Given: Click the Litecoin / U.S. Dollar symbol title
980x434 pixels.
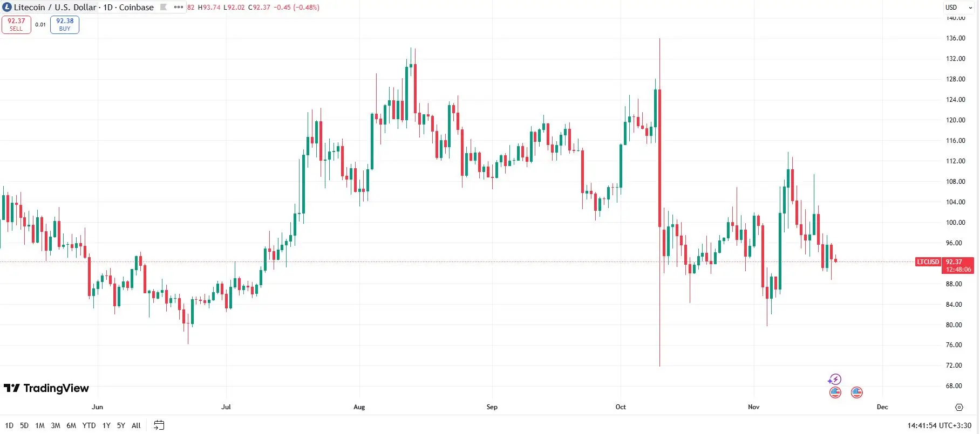Looking at the screenshot, I should 55,7.
